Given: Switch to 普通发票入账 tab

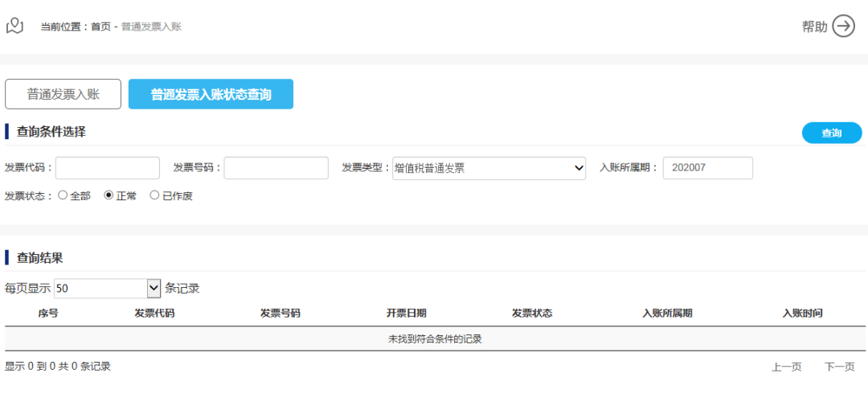Looking at the screenshot, I should 63,94.
